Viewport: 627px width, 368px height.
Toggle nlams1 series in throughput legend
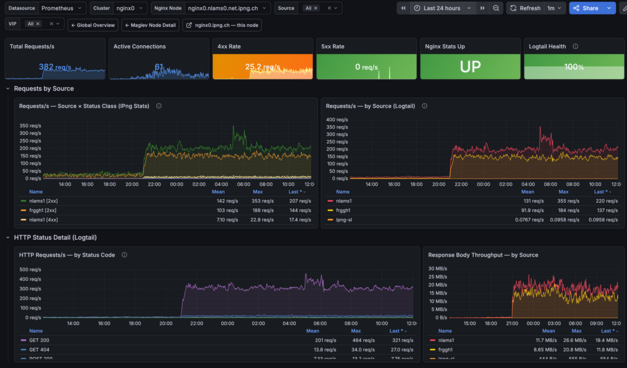(446, 340)
